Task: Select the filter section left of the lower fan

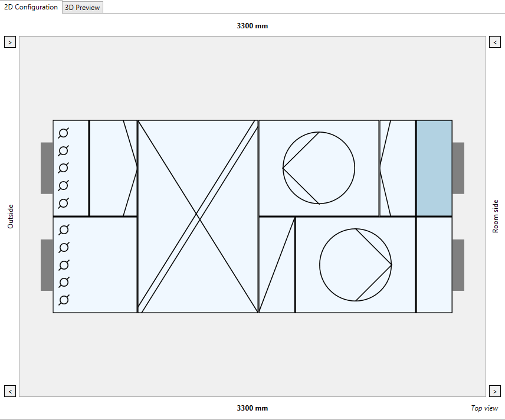Action: click(x=277, y=265)
